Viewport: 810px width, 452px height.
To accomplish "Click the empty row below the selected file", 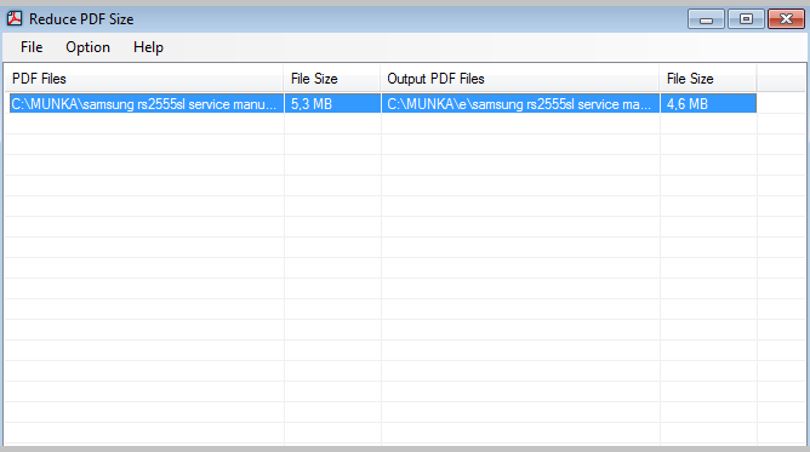I will click(381, 124).
